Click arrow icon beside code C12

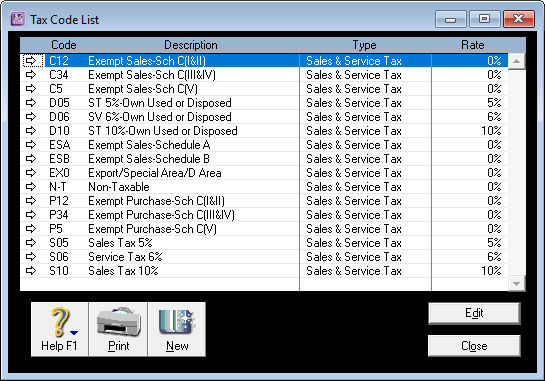click(x=31, y=61)
